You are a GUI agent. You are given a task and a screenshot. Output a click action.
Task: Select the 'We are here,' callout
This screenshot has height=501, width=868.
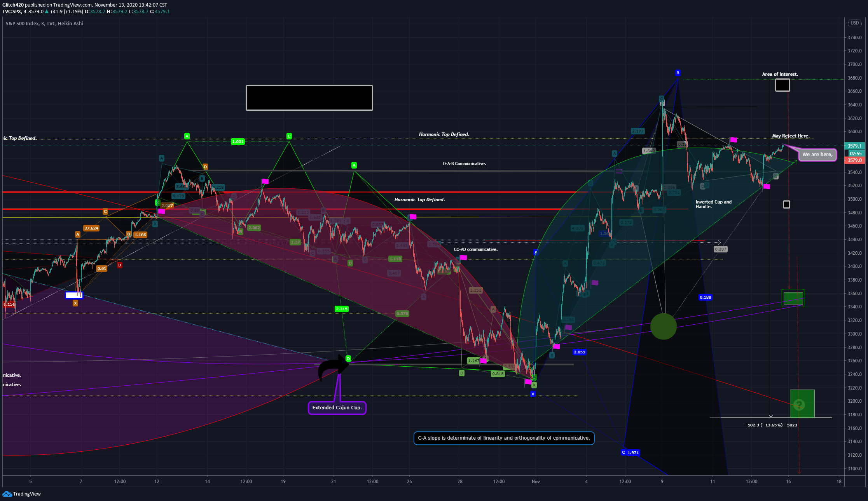click(817, 155)
